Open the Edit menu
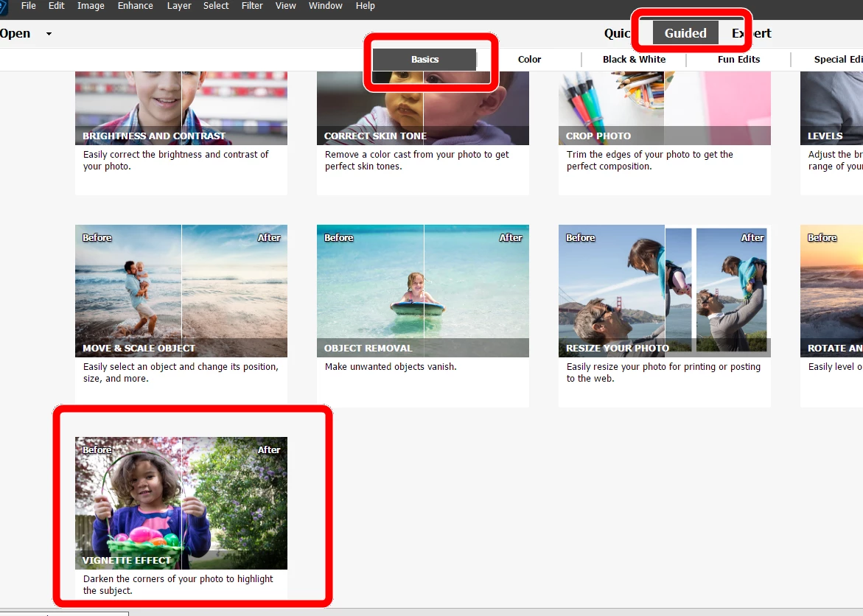This screenshot has height=616, width=863. click(56, 6)
